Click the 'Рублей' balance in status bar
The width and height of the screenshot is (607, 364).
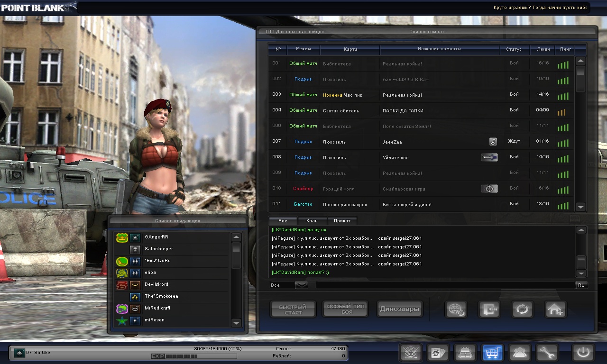pyautogui.click(x=310, y=355)
